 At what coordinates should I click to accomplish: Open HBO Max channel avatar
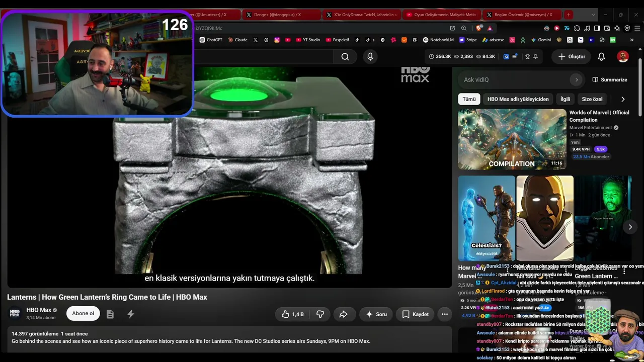coord(15,314)
